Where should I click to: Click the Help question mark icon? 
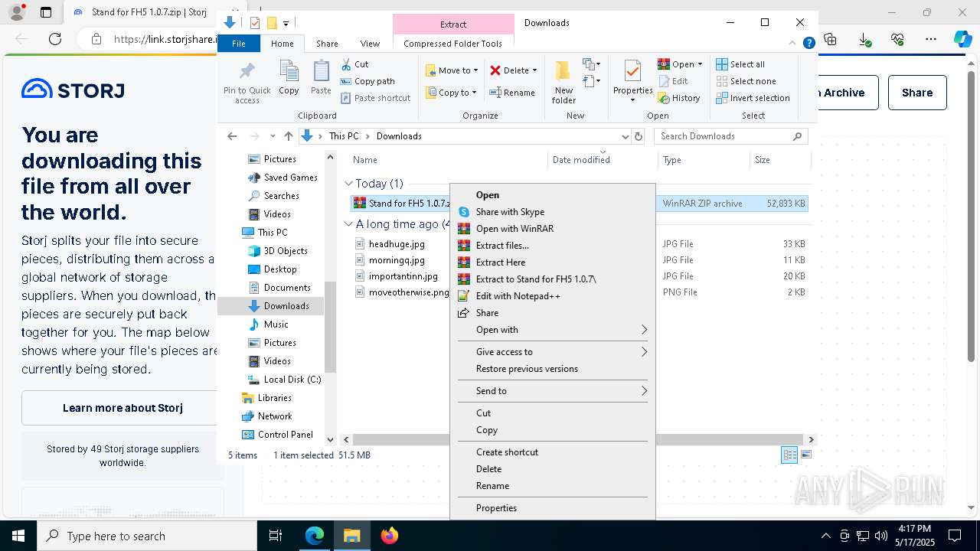click(x=808, y=44)
